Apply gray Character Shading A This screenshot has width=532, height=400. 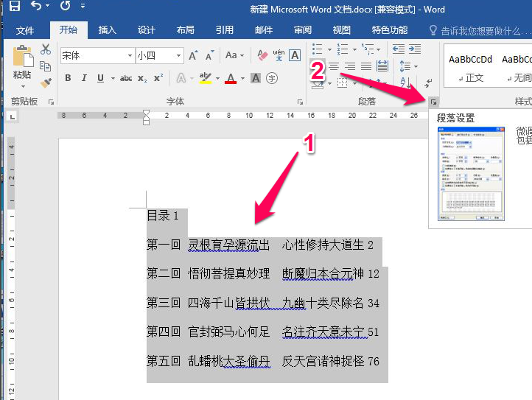256,78
